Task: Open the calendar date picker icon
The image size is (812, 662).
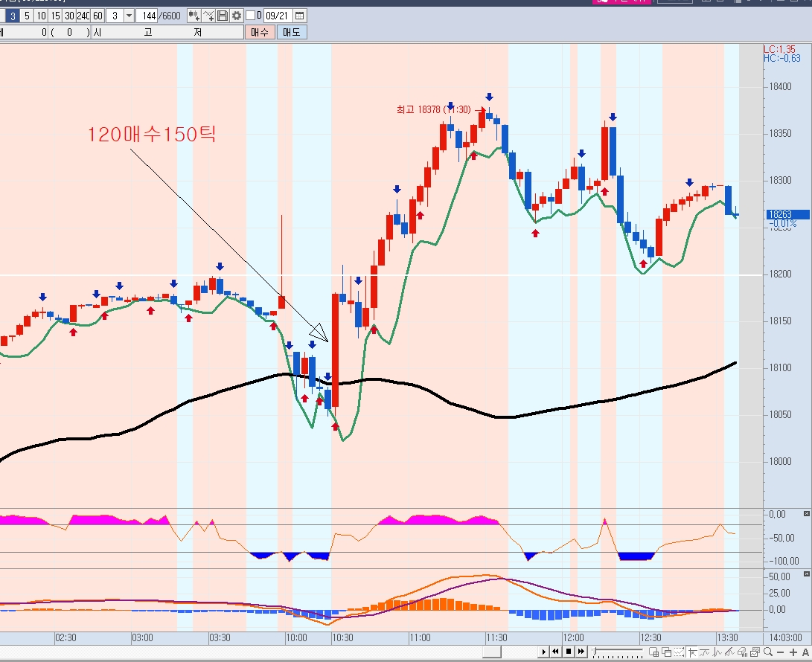Action: (299, 15)
